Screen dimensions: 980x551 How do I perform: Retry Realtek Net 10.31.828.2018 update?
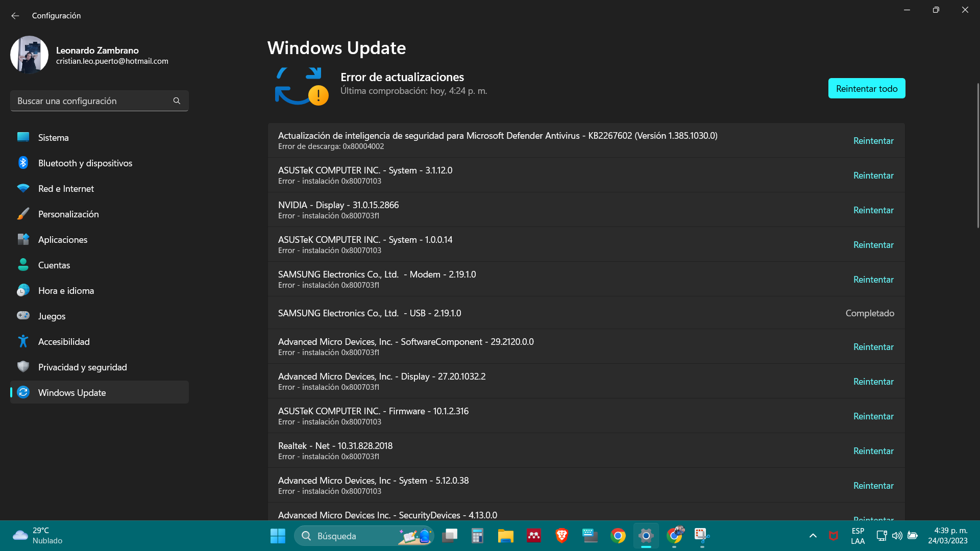click(873, 451)
